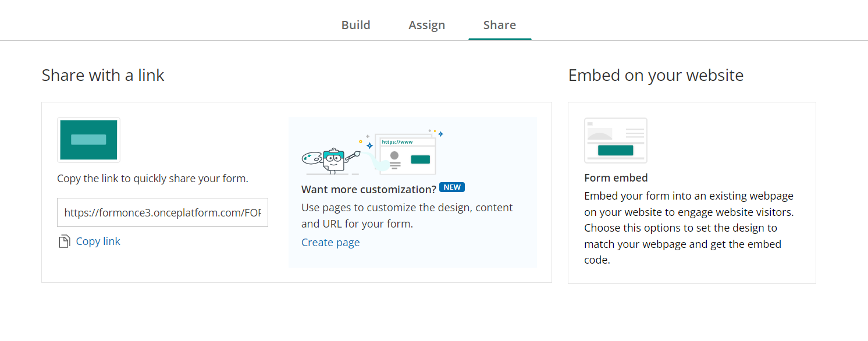
Task: Click the form URL input field
Action: click(162, 212)
